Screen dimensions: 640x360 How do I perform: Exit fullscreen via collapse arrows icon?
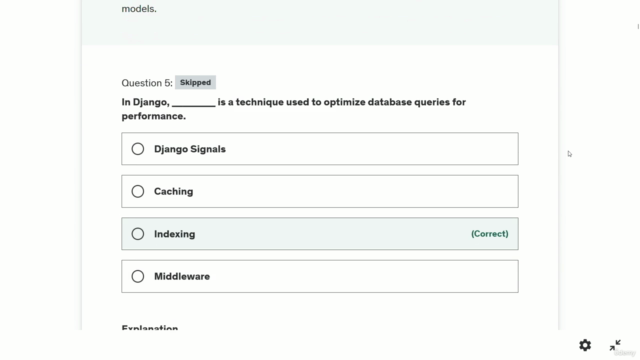pyautogui.click(x=615, y=345)
